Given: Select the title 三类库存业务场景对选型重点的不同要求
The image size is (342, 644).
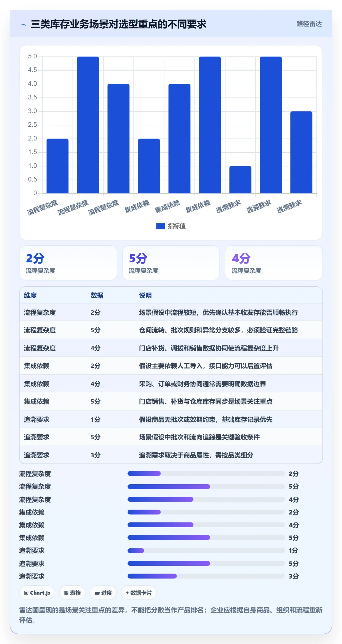Looking at the screenshot, I should (x=118, y=24).
